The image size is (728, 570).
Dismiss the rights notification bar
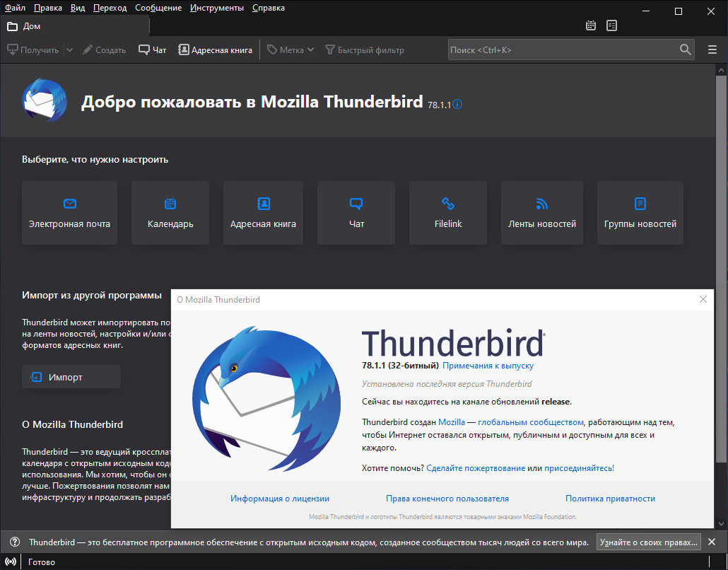pyautogui.click(x=712, y=542)
